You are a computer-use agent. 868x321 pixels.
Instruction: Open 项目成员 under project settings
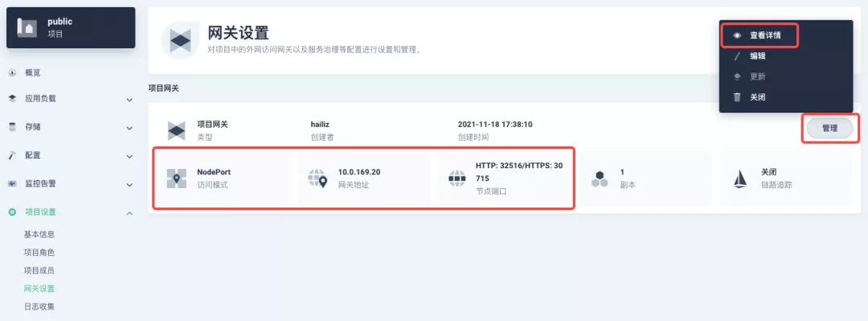[39, 270]
